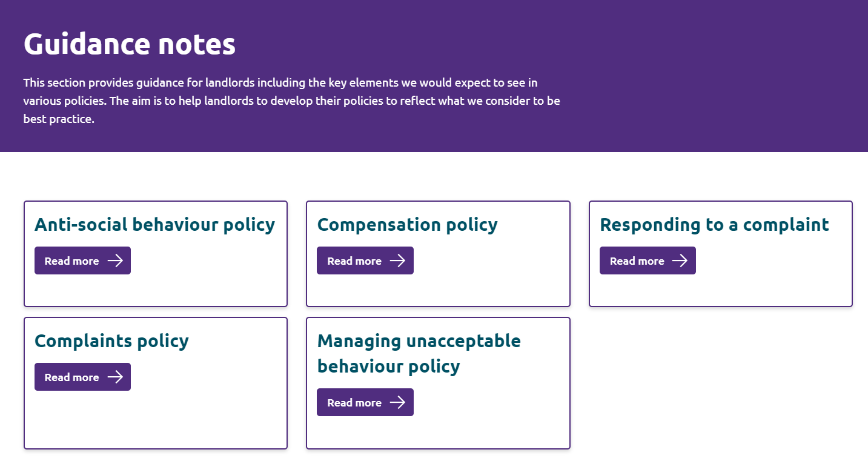Image resolution: width=868 pixels, height=461 pixels.
Task: Click the Guidance notes page heading
Action: coord(130,44)
